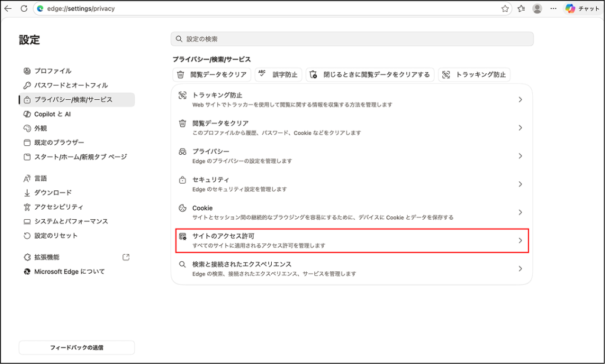
Task: Open システムとパフォーマンス settings
Action: (76, 221)
